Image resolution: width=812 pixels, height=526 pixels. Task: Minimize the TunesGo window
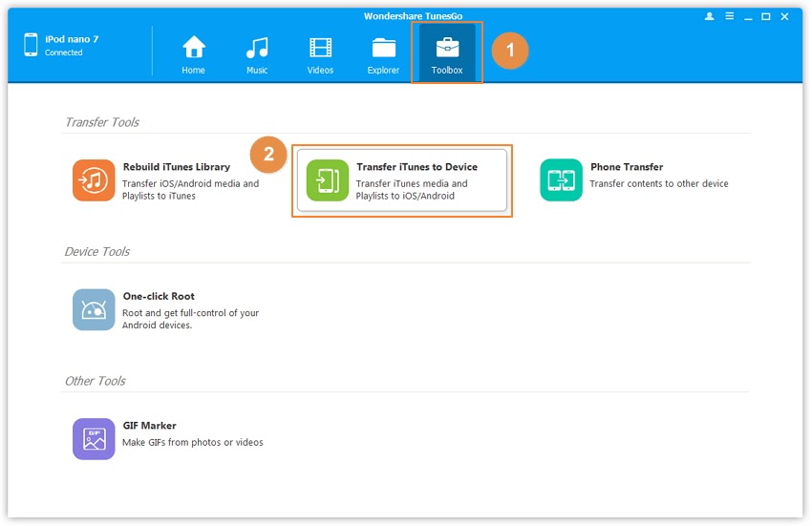[748, 17]
